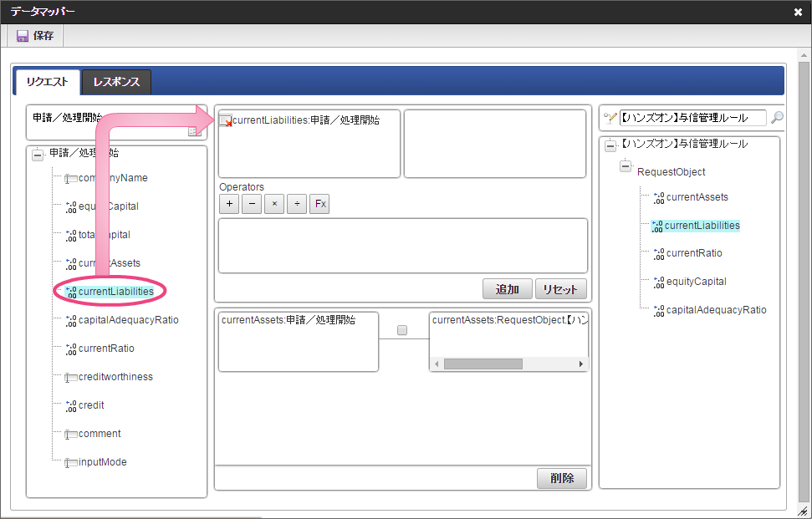Click the equityCapital numeric icon in left tree
Viewport: 812px width, 519px height.
[x=71, y=206]
